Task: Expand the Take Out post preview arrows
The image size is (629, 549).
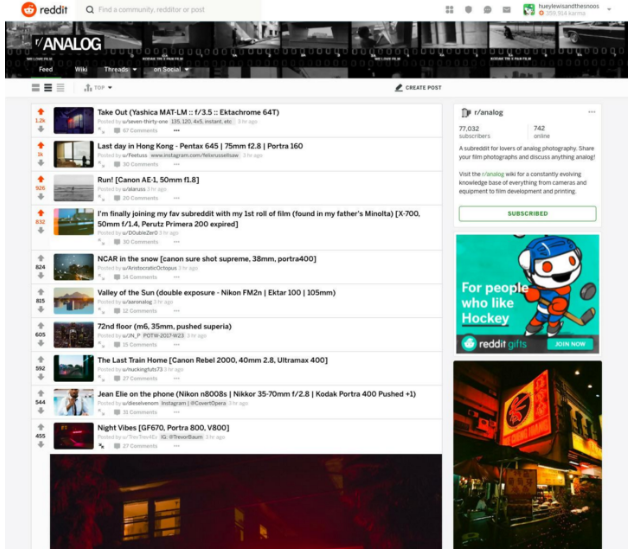Action: (101, 130)
